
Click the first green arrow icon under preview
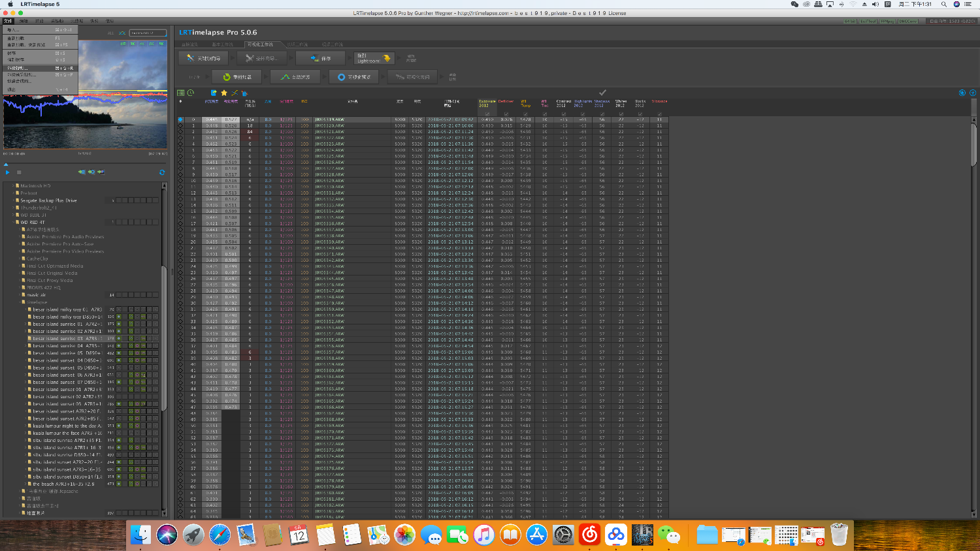tap(82, 172)
